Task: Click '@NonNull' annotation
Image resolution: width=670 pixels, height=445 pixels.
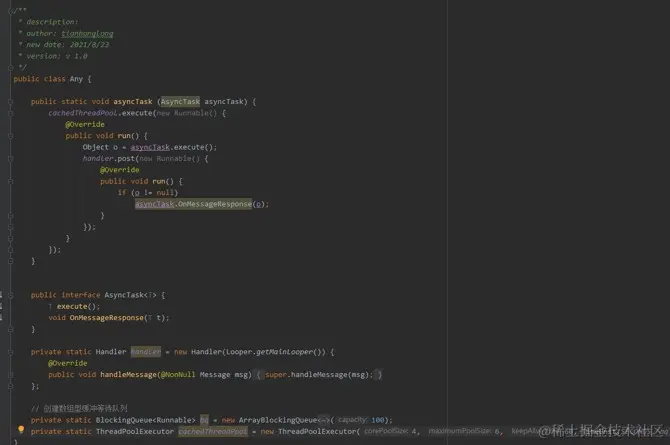Action: coord(178,374)
